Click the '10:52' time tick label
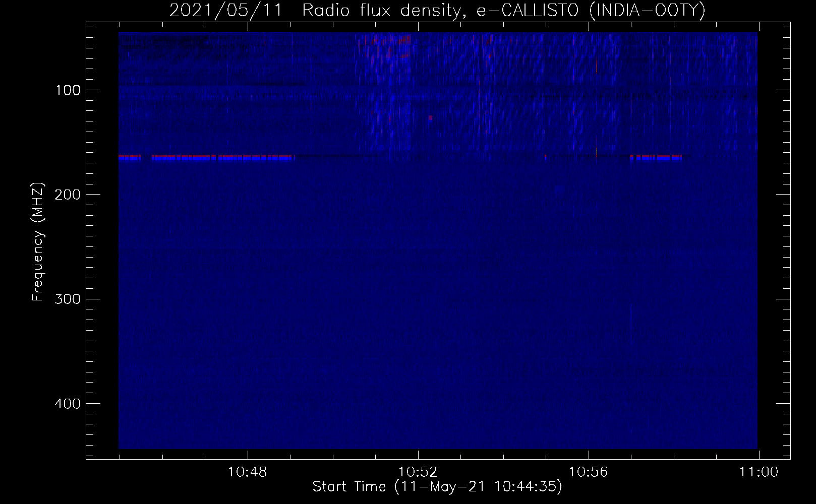 click(x=418, y=472)
